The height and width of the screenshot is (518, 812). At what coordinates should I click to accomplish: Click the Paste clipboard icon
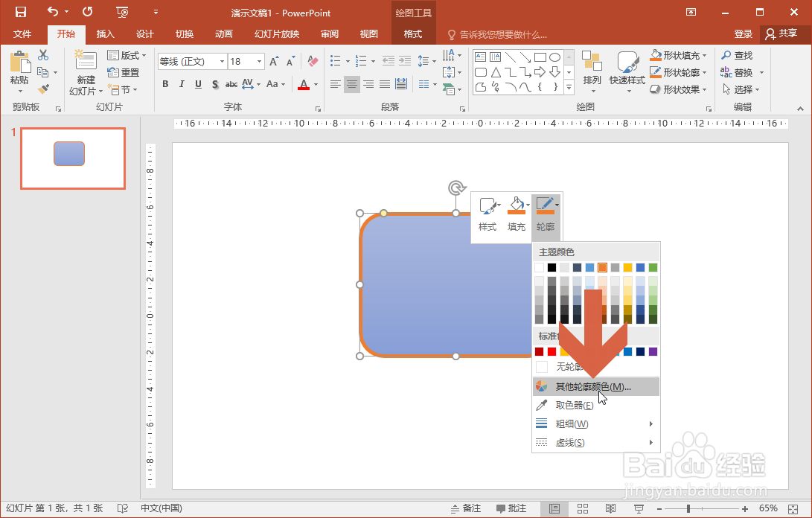pos(19,63)
